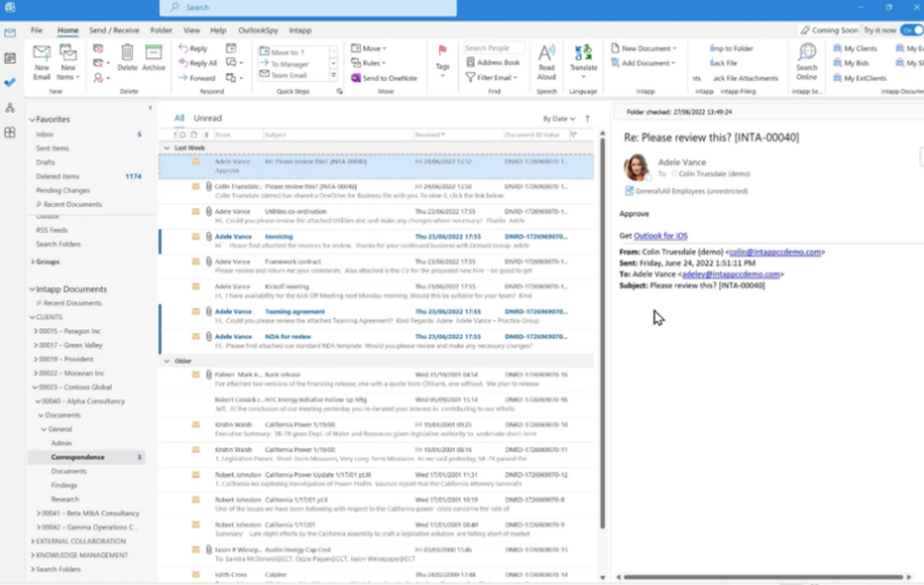924x585 pixels.
Task: Open the NDA for review email
Action: coord(376,341)
